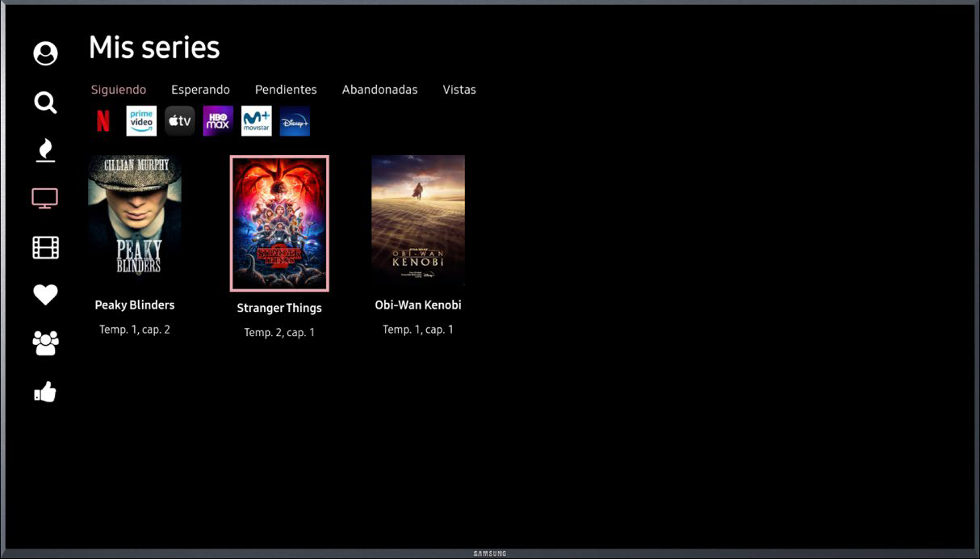
Task: Switch to the Siguiendo tab
Action: coord(119,90)
